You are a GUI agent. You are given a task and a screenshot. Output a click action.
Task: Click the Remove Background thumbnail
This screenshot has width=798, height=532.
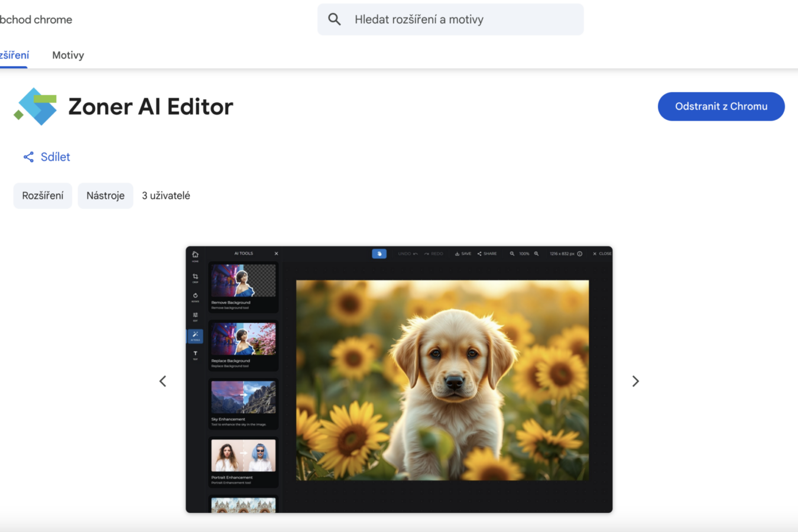pos(243,281)
